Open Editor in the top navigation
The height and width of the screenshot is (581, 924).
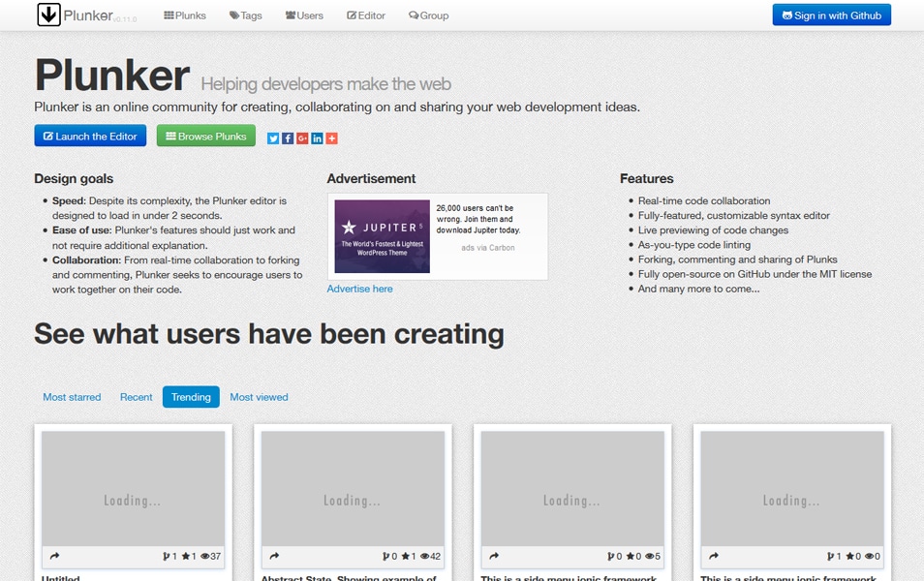click(x=366, y=15)
